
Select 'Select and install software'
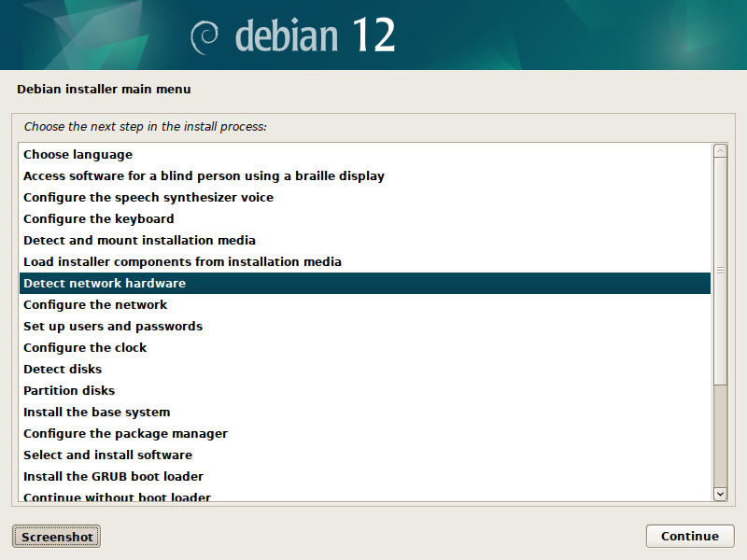(365, 455)
